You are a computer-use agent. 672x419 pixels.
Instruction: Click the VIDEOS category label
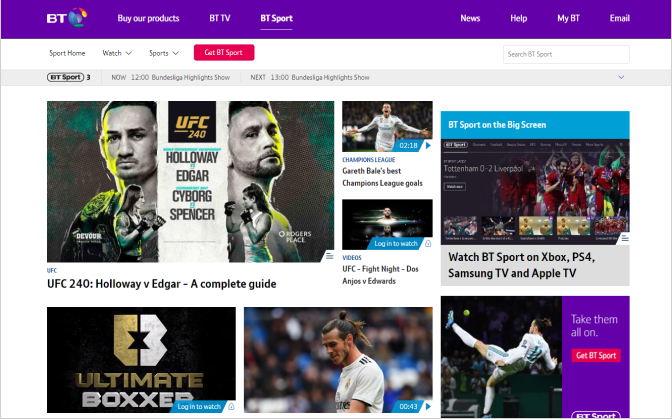click(352, 258)
